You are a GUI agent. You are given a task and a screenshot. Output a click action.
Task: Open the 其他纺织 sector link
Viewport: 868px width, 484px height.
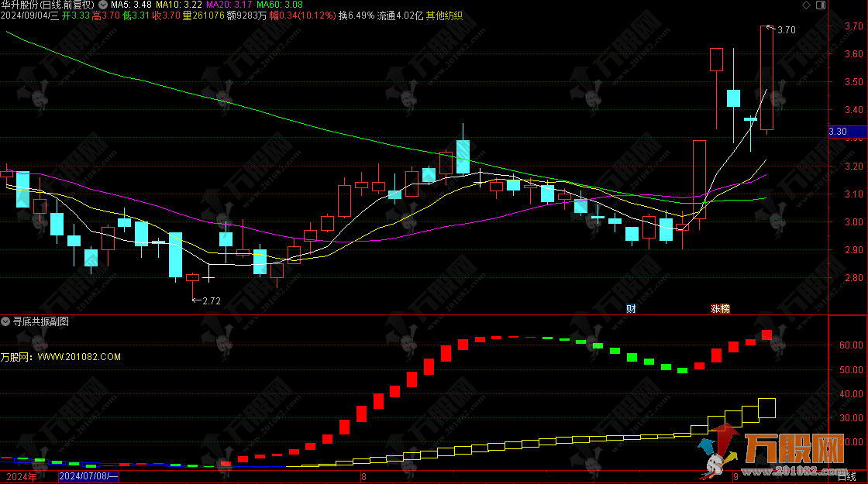[x=446, y=15]
